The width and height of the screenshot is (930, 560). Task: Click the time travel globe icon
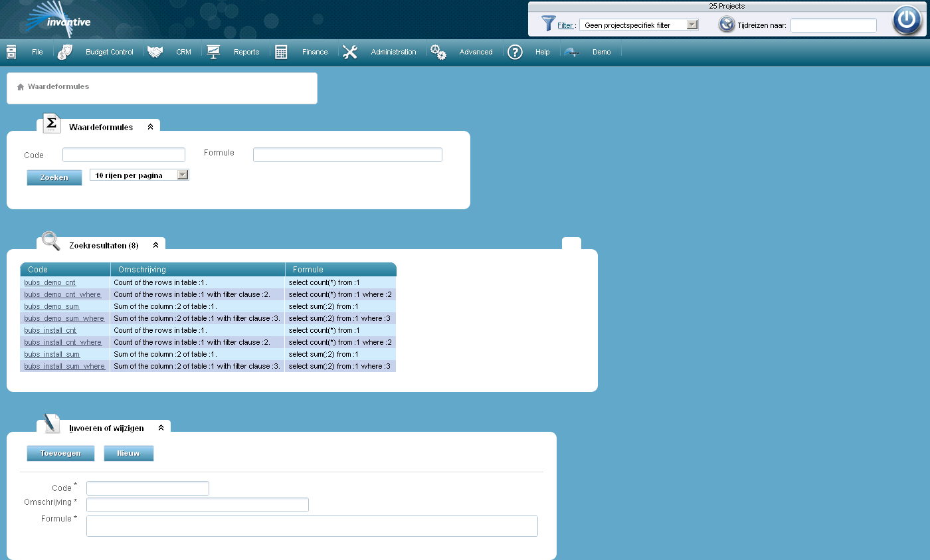click(727, 25)
